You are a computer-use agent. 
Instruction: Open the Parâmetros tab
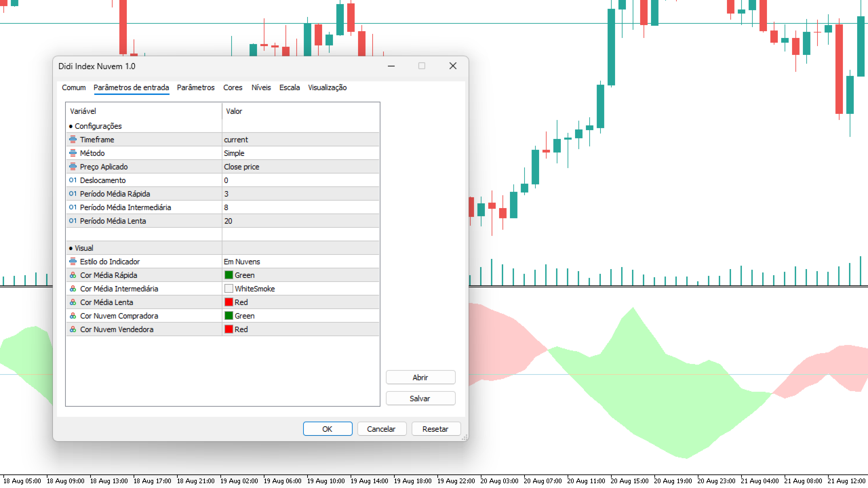click(x=196, y=87)
